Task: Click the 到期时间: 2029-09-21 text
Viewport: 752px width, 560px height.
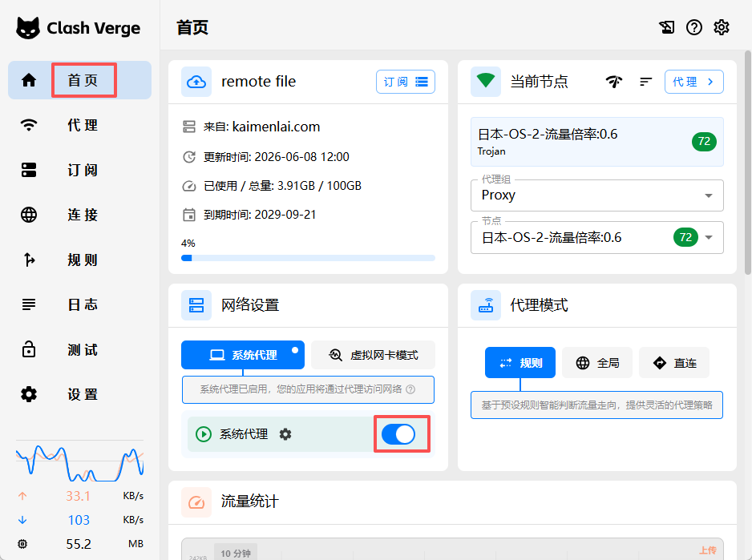Action: point(260,215)
